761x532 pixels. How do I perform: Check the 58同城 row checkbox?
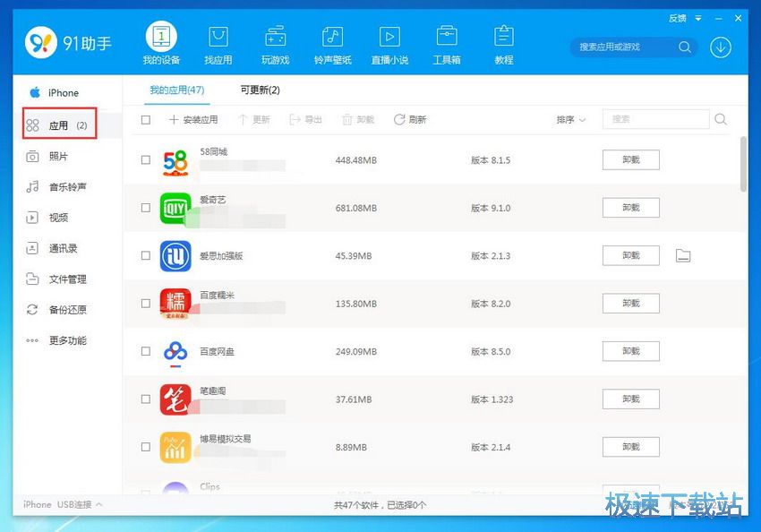pyautogui.click(x=146, y=159)
